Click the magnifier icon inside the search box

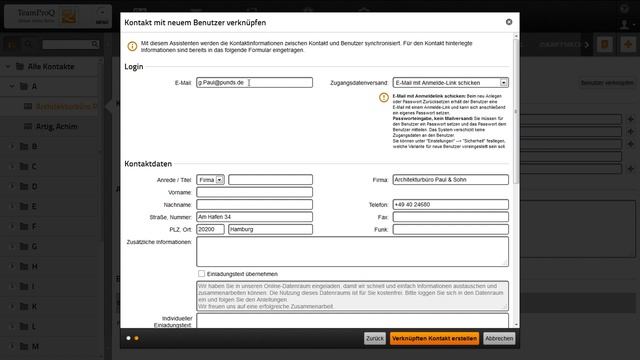click(x=94, y=44)
